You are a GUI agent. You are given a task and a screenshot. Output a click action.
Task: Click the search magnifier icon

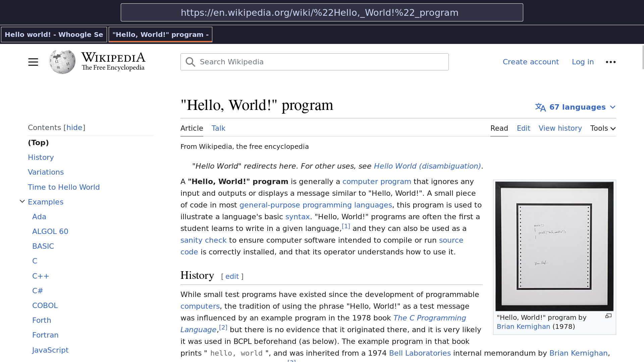pyautogui.click(x=190, y=62)
